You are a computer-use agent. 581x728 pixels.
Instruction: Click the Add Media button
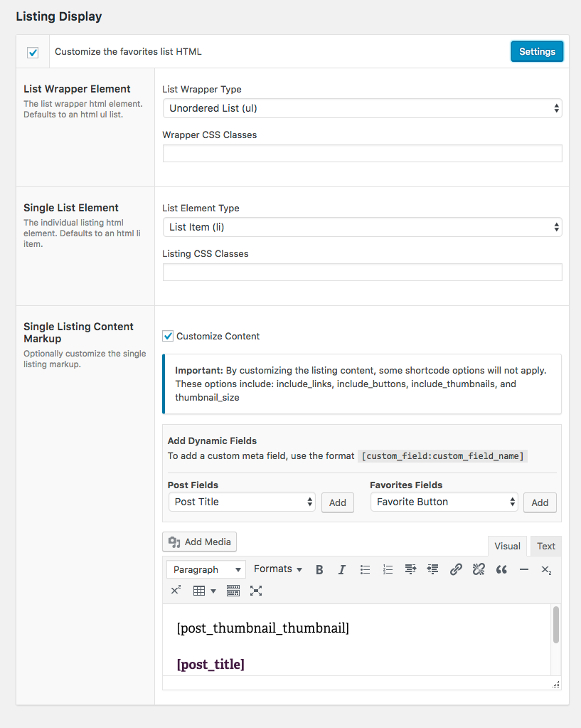point(199,542)
